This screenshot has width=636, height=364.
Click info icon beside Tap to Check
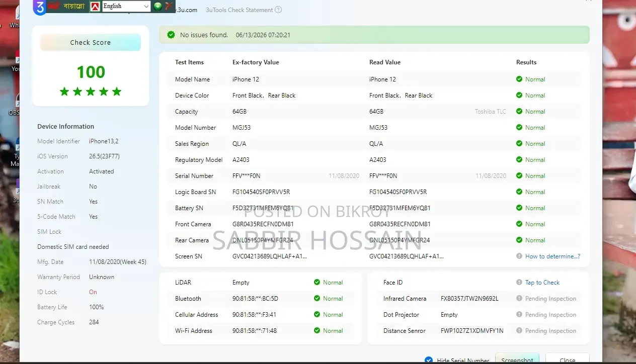(x=519, y=282)
